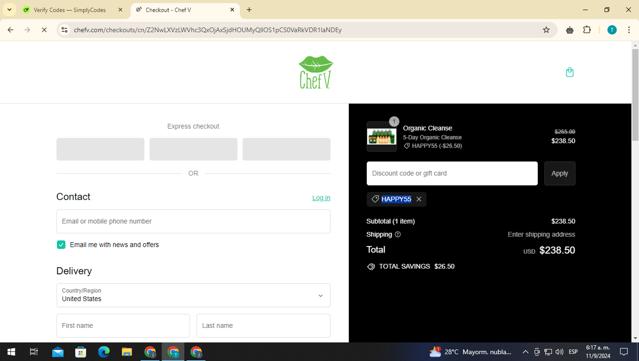Viewport: 639px width, 361px height.
Task: Click the Last name field
Action: [263, 325]
